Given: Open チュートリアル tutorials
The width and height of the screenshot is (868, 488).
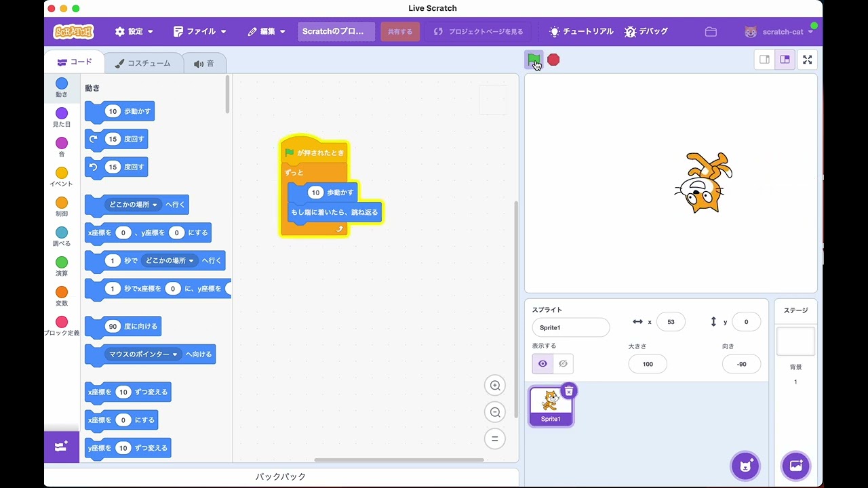Looking at the screenshot, I should (581, 32).
